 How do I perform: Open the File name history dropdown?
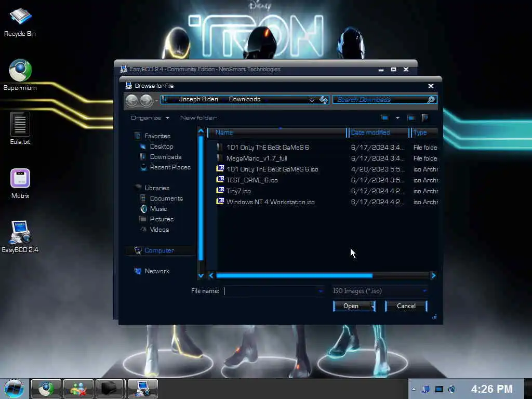[x=320, y=291]
